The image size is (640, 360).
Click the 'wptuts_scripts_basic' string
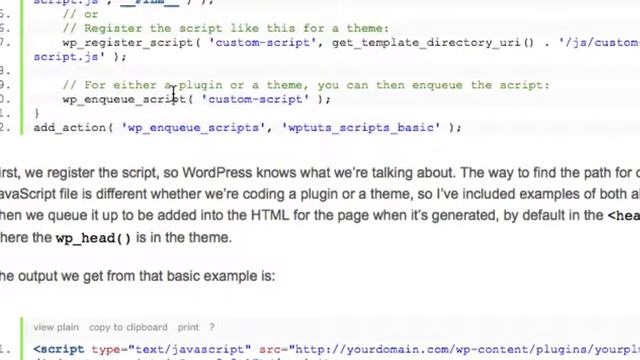[361, 128]
